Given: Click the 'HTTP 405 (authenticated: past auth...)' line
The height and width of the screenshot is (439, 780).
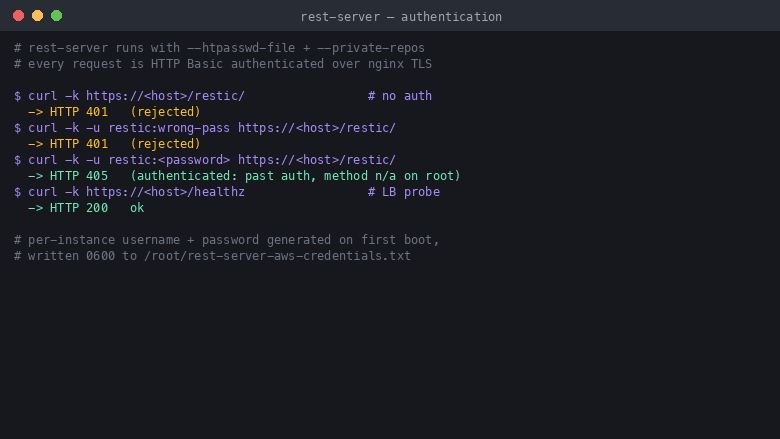Looking at the screenshot, I should click(x=244, y=176).
